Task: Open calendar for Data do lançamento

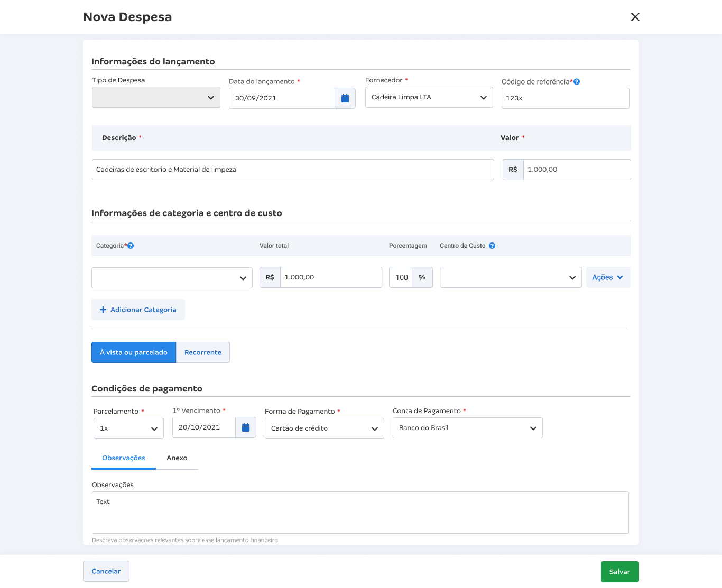Action: point(345,98)
